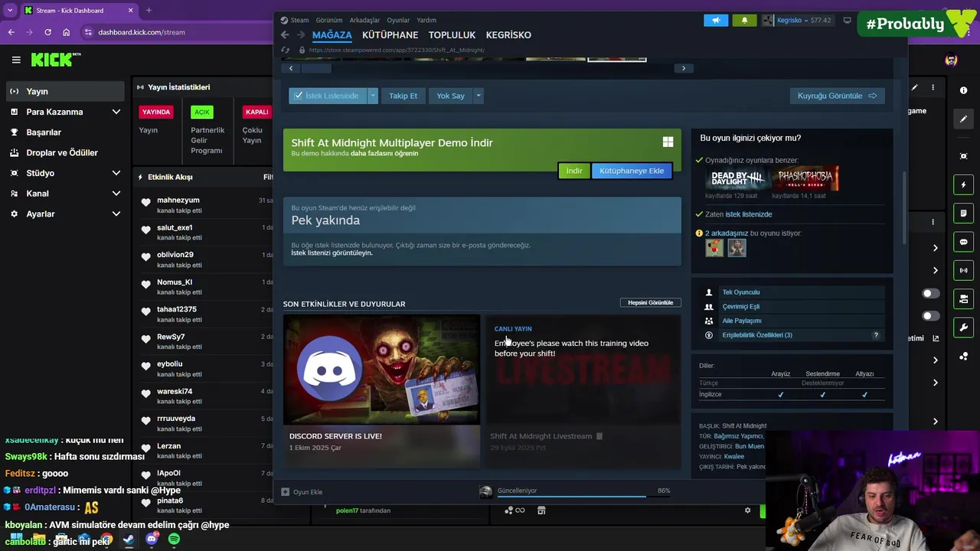The height and width of the screenshot is (551, 980).
Task: Click the wrench icon in Kick sidebar
Action: click(x=963, y=328)
